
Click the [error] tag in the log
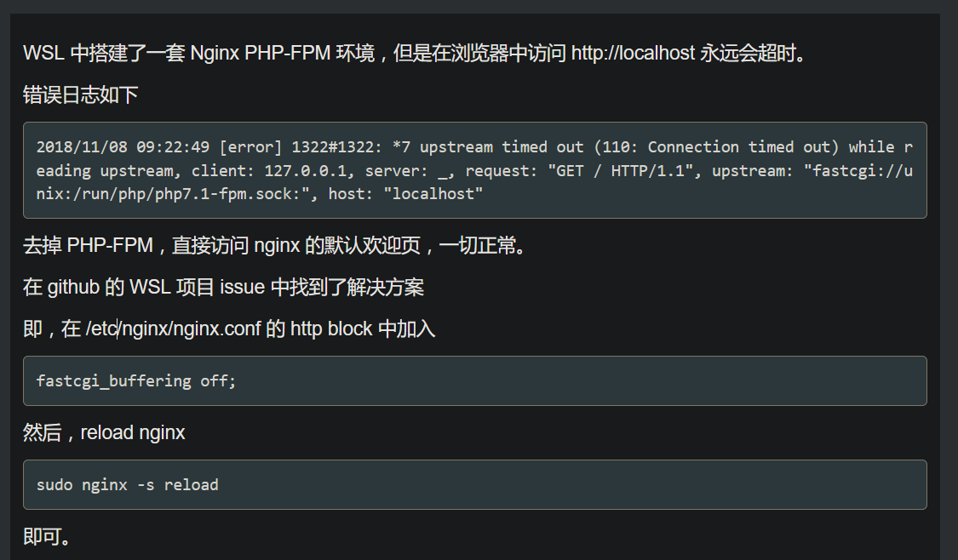click(250, 147)
